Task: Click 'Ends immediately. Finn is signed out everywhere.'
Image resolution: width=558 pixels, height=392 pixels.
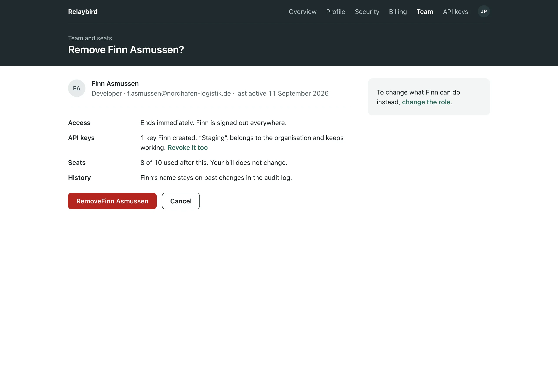Action: (x=213, y=123)
